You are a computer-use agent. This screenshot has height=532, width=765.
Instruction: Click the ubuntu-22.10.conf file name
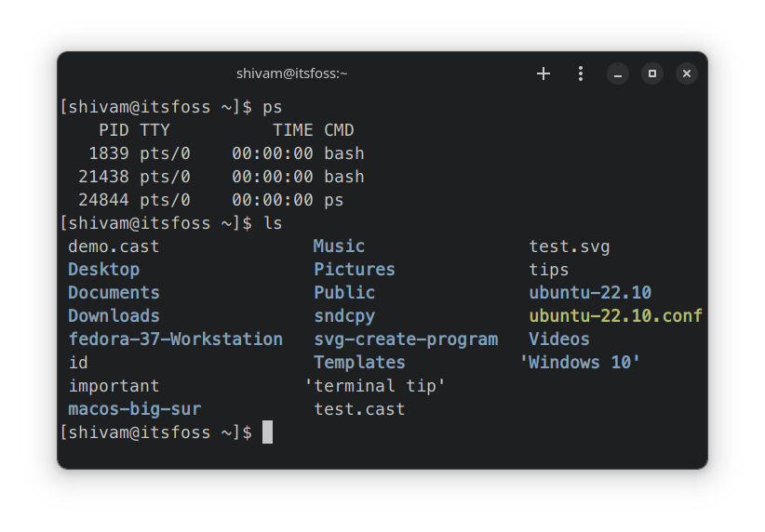click(615, 316)
